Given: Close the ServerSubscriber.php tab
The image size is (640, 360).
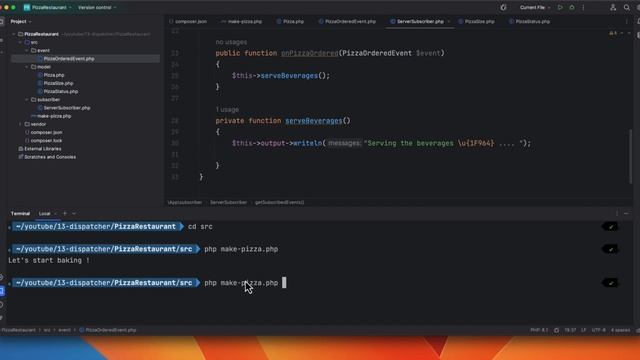Looking at the screenshot, I should (x=449, y=21).
